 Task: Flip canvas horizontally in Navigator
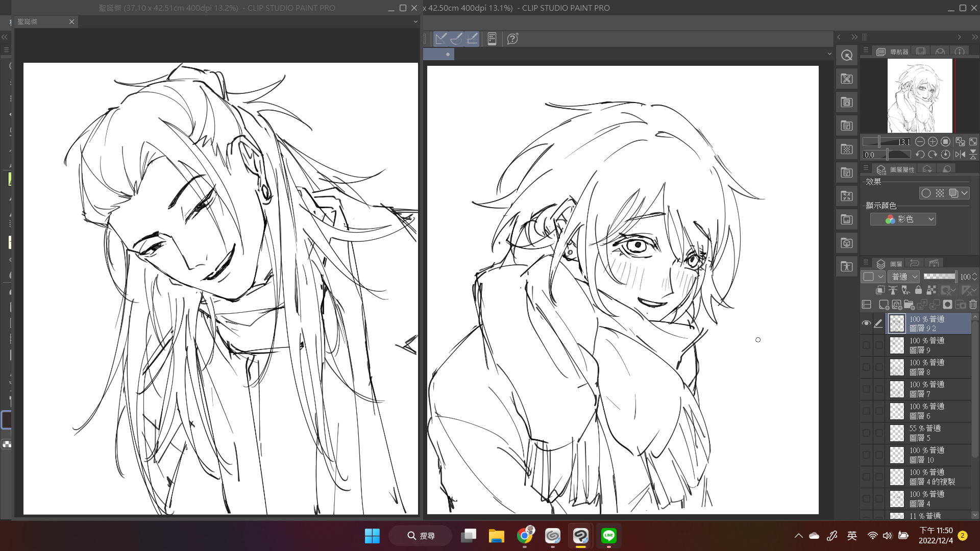[960, 155]
